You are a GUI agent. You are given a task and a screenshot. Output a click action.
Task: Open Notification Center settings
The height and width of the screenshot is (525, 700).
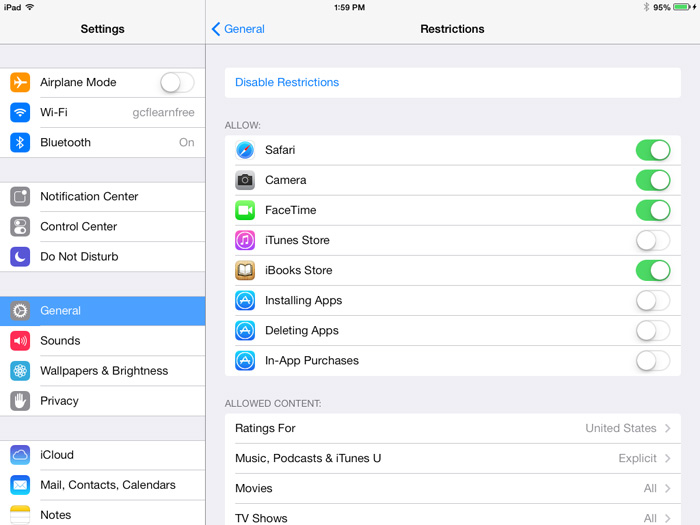pyautogui.click(x=102, y=196)
